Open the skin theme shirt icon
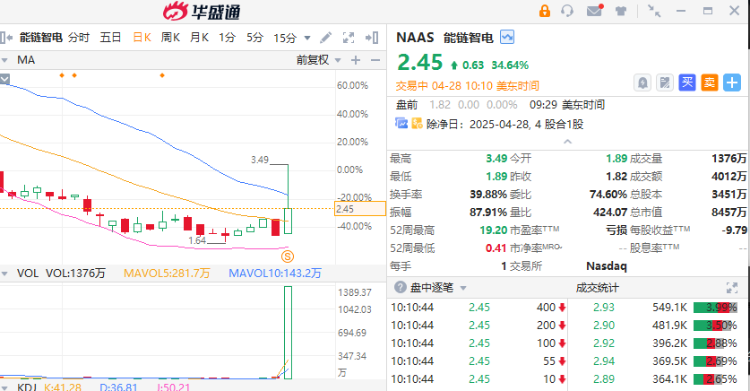The height and width of the screenshot is (391, 750). pos(621,11)
